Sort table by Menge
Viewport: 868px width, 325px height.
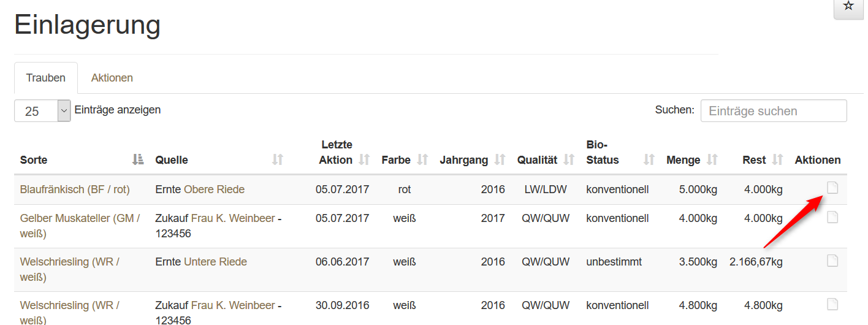[x=712, y=159]
